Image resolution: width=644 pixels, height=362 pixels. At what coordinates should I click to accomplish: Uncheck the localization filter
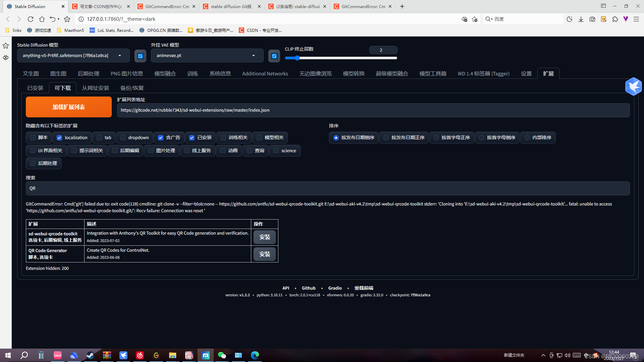click(59, 137)
